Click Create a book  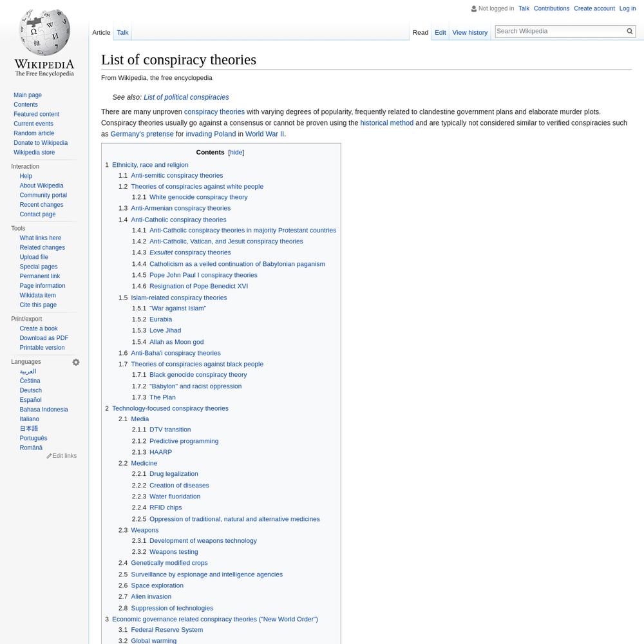point(39,328)
